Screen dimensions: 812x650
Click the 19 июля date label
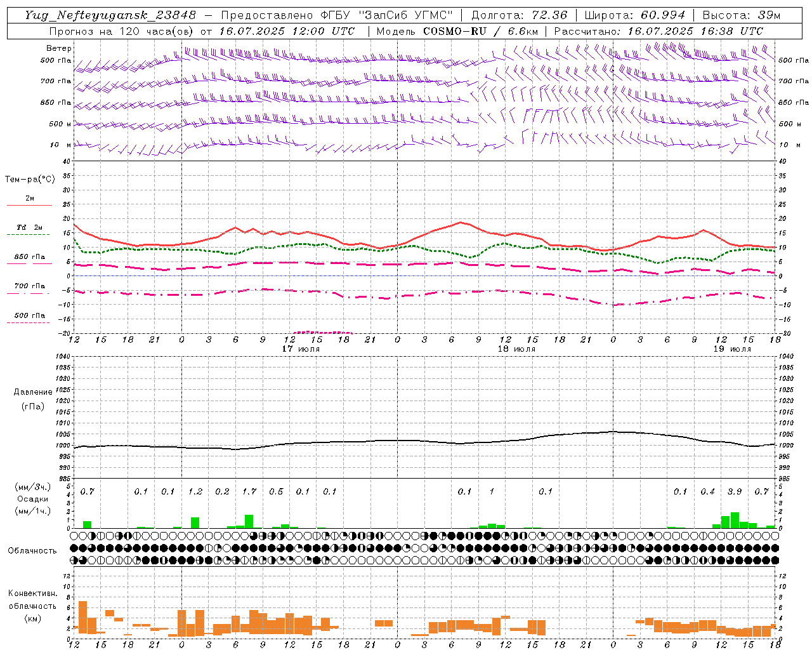tap(732, 349)
